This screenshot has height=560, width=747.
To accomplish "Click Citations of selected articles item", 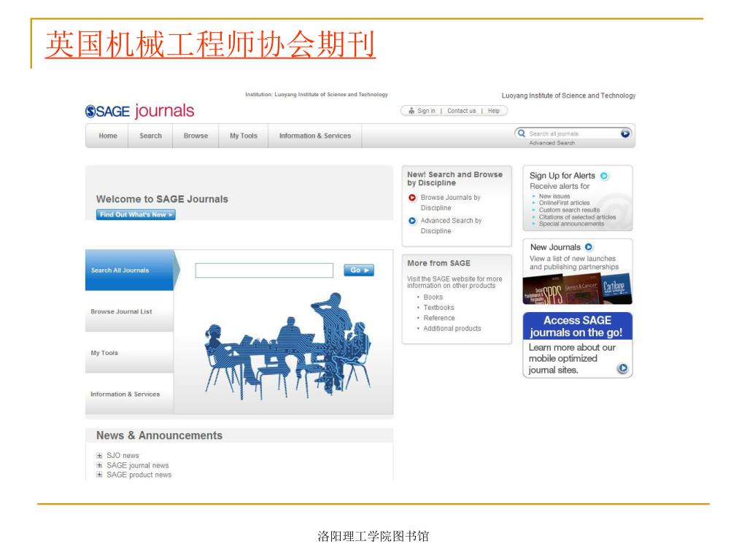I will pos(577,217).
